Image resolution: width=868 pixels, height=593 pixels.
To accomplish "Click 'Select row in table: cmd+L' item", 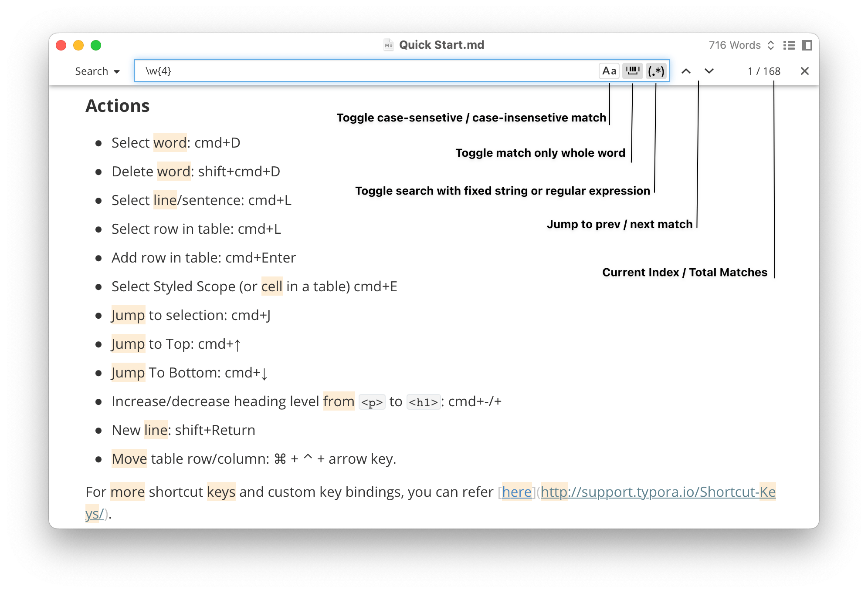I will click(x=196, y=229).
